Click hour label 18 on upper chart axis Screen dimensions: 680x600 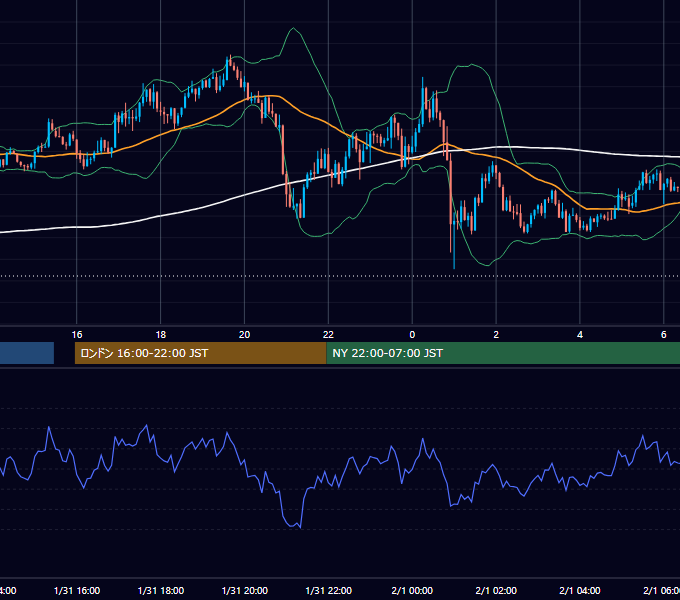pos(161,335)
